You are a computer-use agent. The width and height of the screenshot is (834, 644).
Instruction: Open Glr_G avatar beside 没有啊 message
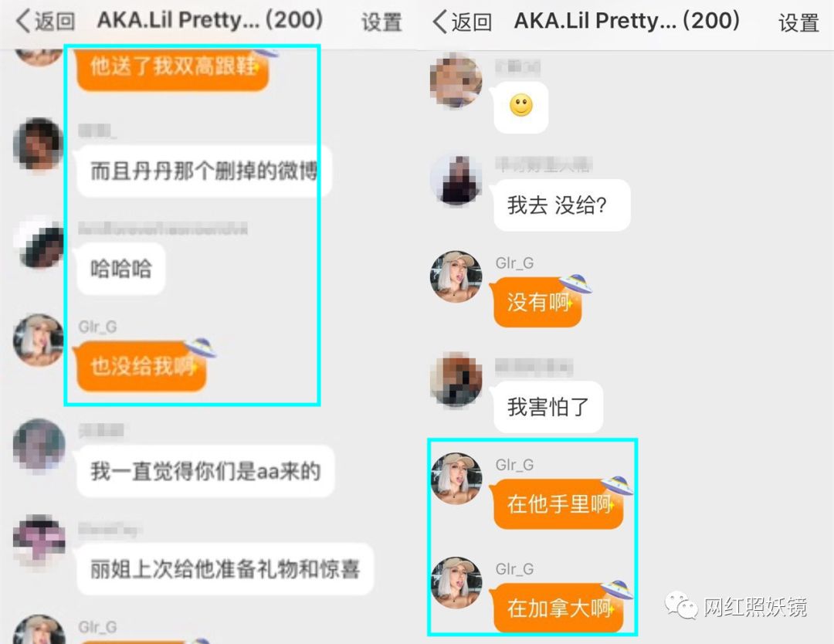pyautogui.click(x=456, y=276)
